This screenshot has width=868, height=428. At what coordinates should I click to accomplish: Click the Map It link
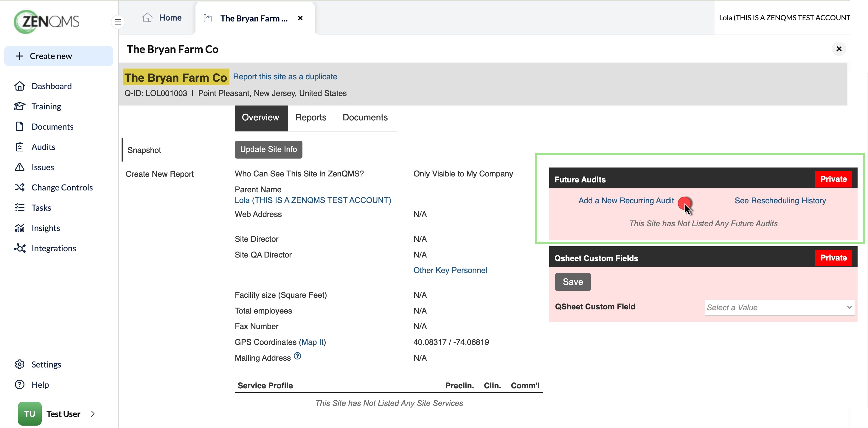click(x=312, y=342)
